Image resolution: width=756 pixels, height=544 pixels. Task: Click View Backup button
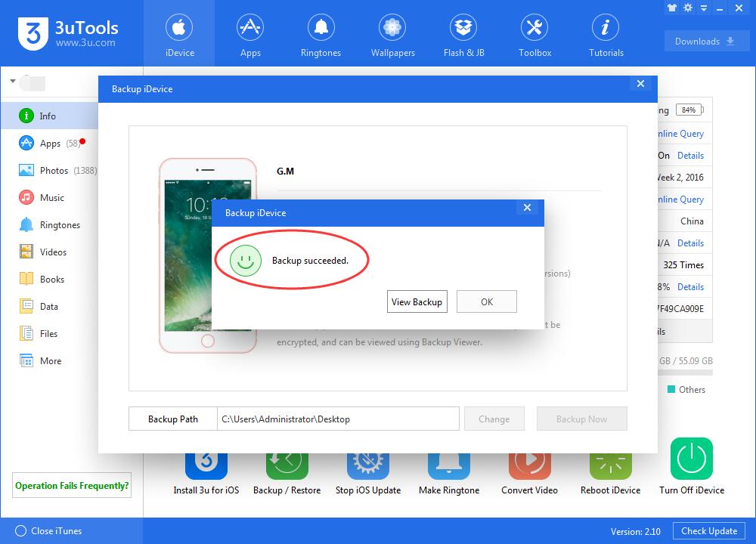[417, 301]
